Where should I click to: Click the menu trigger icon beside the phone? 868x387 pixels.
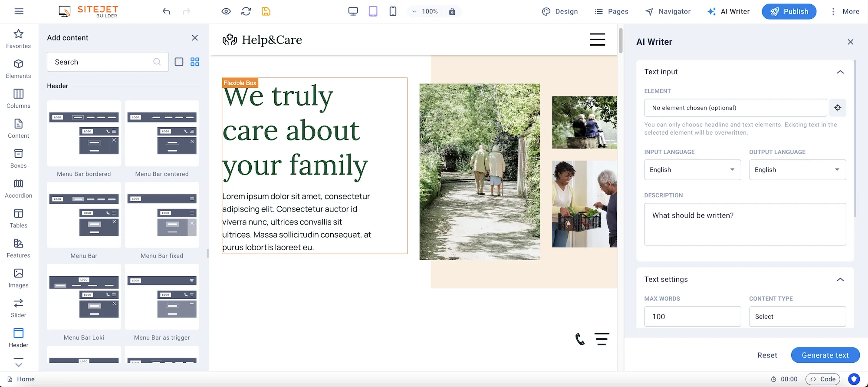602,339
